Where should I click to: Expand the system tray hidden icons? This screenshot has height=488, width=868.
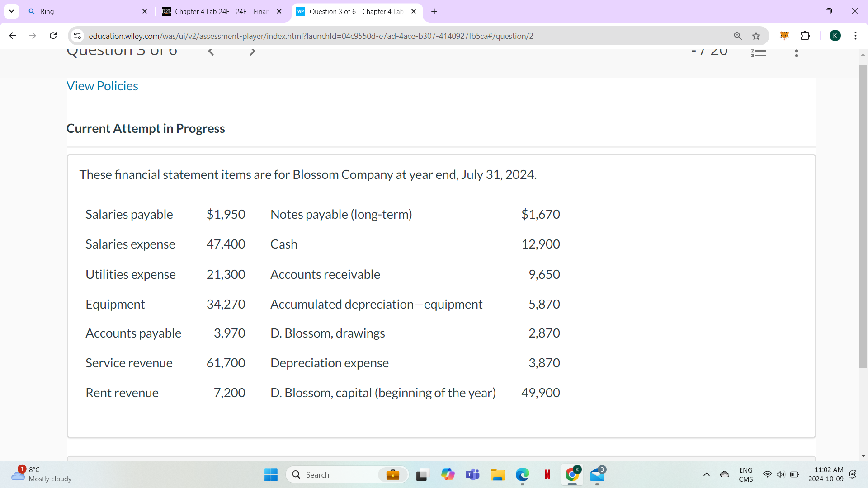click(707, 474)
